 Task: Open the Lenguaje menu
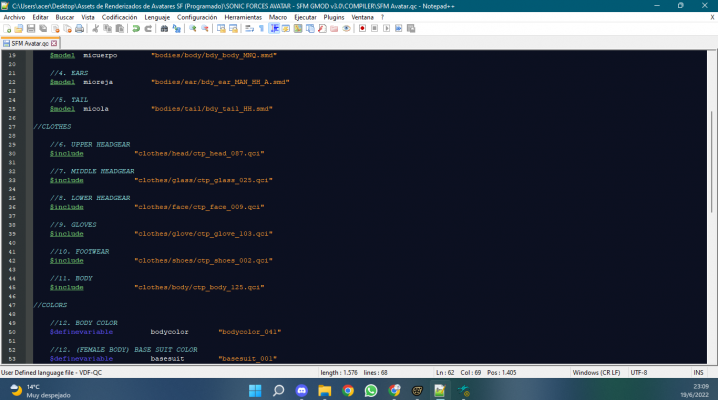tap(157, 17)
